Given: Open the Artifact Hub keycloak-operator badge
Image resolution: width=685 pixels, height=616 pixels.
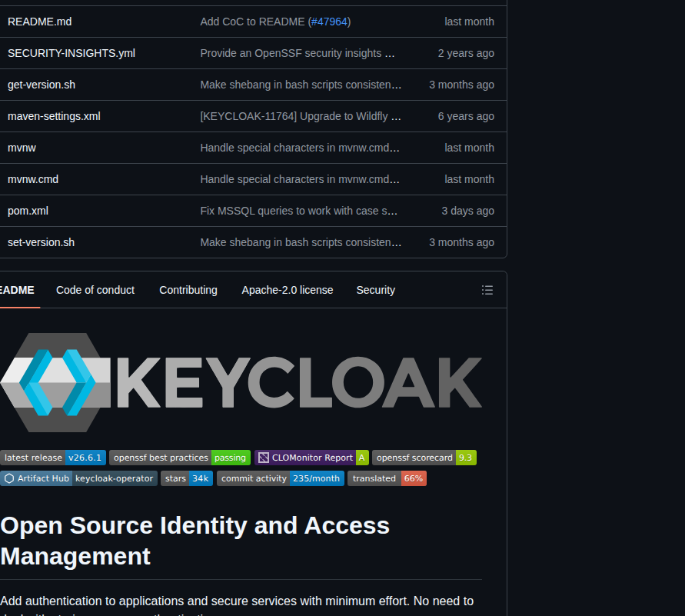Looking at the screenshot, I should pyautogui.click(x=78, y=478).
